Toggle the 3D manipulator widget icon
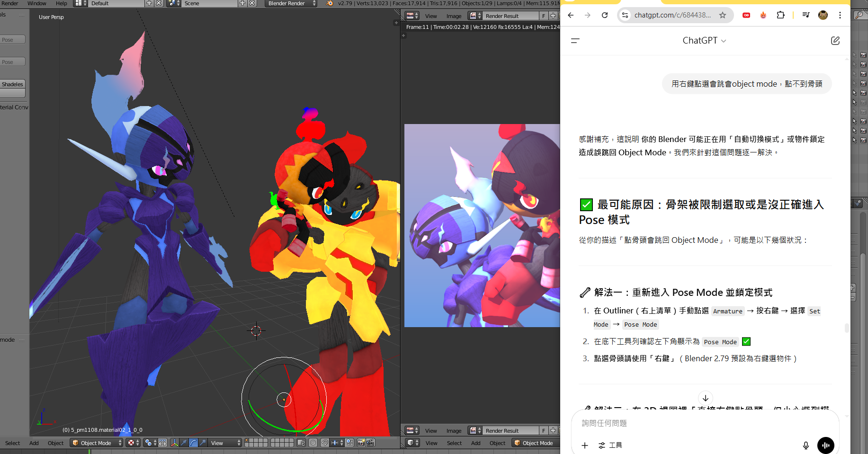868x454 pixels. (x=174, y=443)
